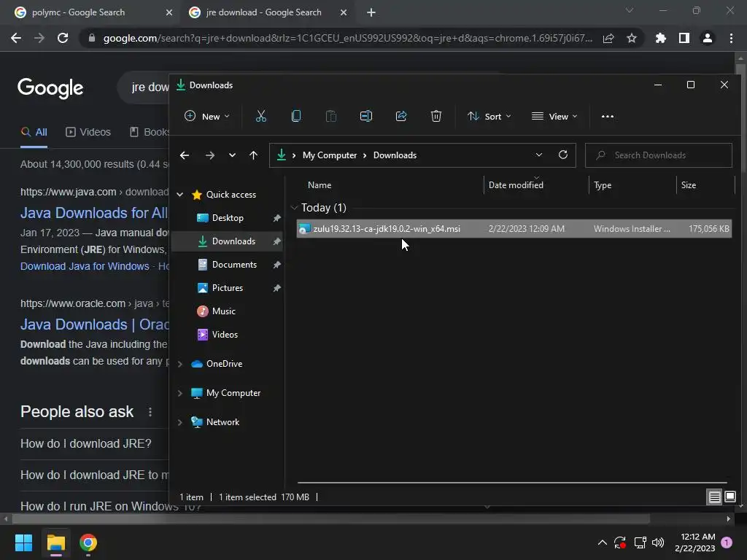The image size is (747, 560).
Task: Expand the Network tree node
Action: (179, 422)
